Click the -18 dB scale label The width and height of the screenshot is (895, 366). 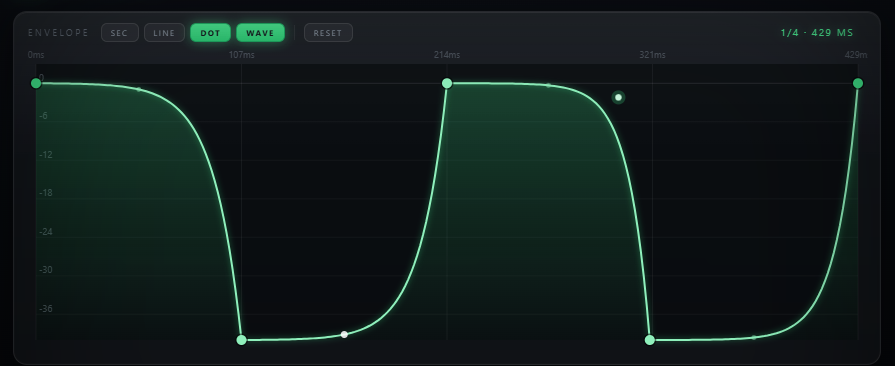[46, 193]
